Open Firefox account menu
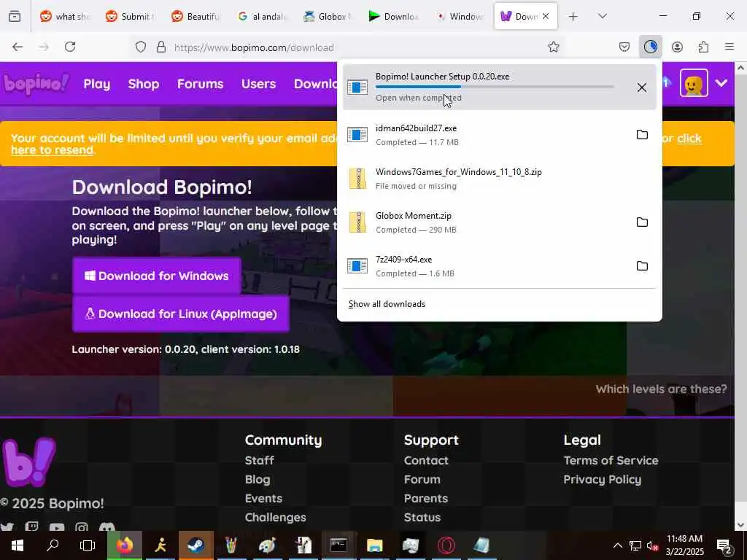This screenshot has height=560, width=747. 677,47
